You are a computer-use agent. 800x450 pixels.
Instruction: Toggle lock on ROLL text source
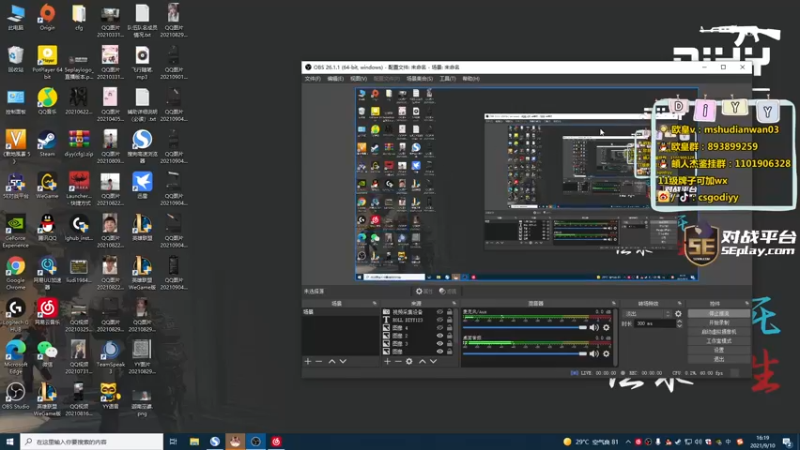449,320
